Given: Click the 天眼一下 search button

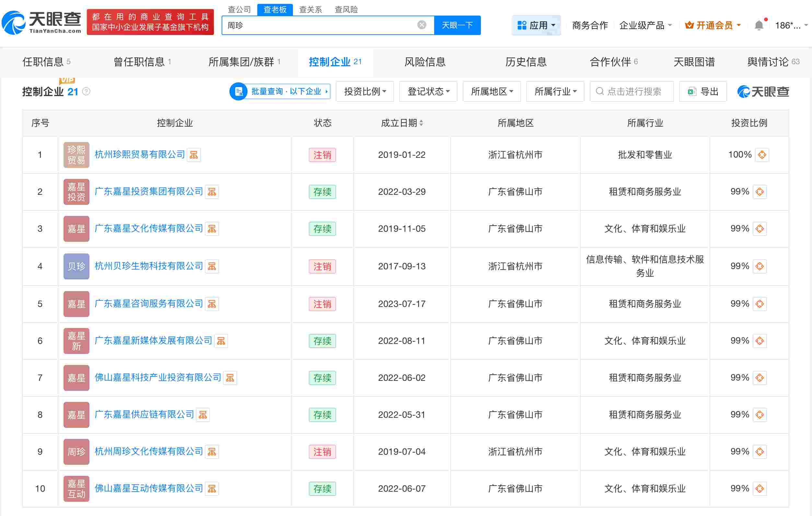Looking at the screenshot, I should tap(457, 25).
